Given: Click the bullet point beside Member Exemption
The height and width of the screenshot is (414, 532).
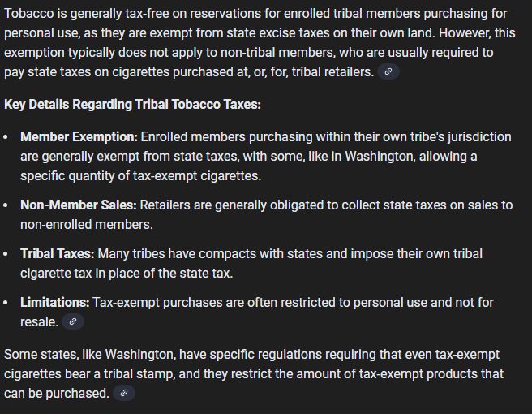Looking at the screenshot, I should (6, 137).
